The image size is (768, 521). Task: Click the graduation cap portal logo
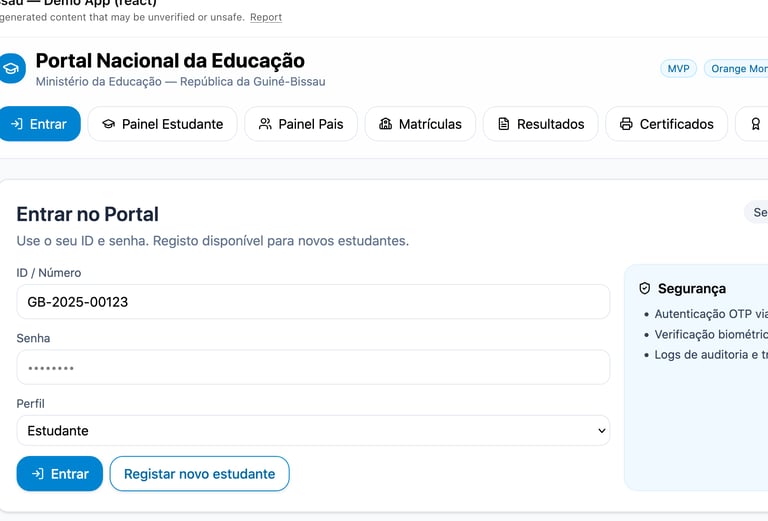pos(11,68)
